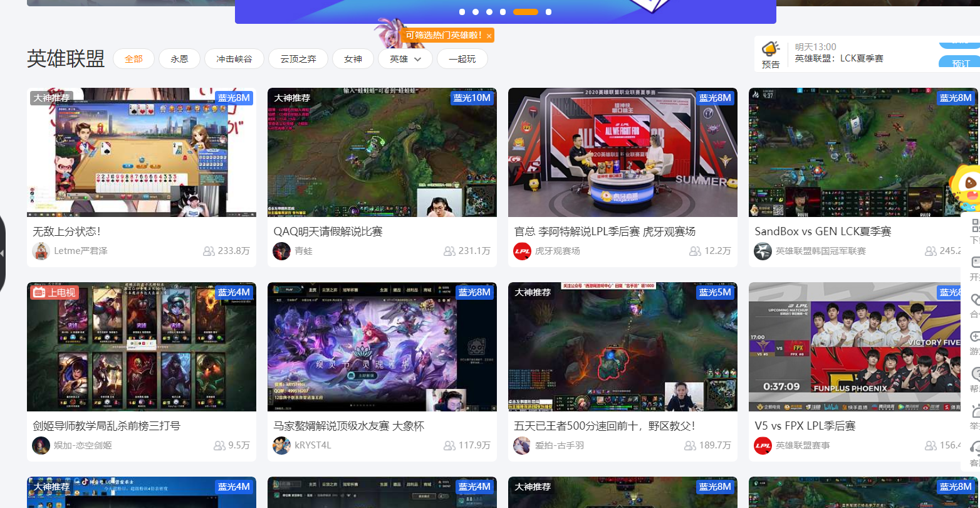Screen dimensions: 980x508
Task: Select the 冲击峡谷 filter tag
Action: coord(234,59)
